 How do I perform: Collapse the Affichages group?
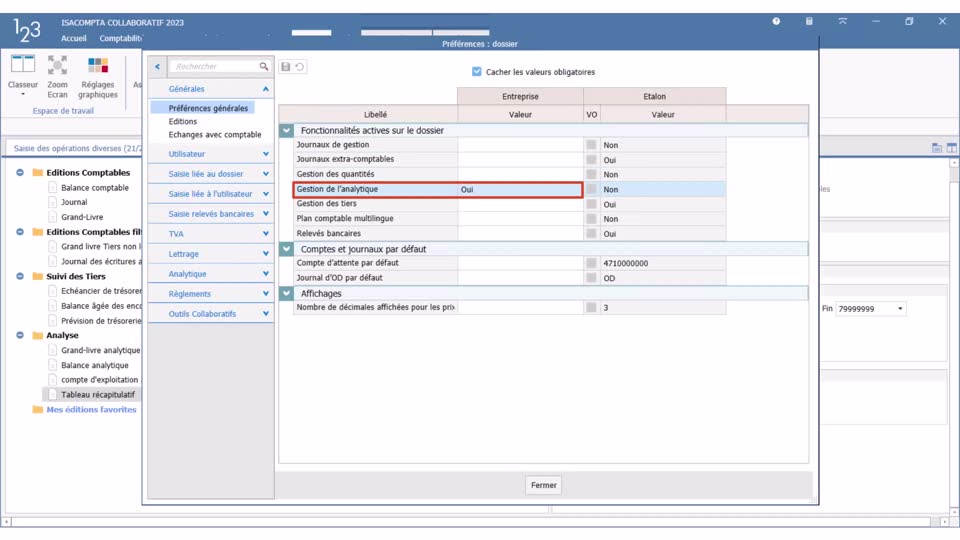pos(286,293)
